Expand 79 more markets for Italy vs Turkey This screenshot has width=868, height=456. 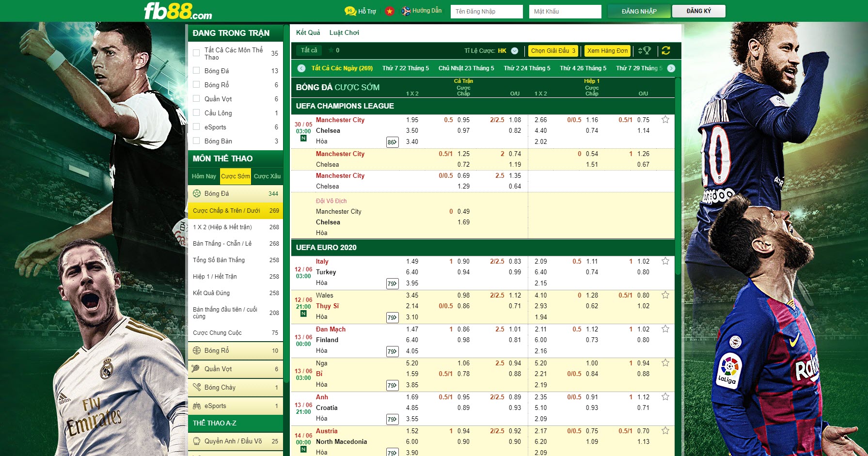pyautogui.click(x=392, y=283)
